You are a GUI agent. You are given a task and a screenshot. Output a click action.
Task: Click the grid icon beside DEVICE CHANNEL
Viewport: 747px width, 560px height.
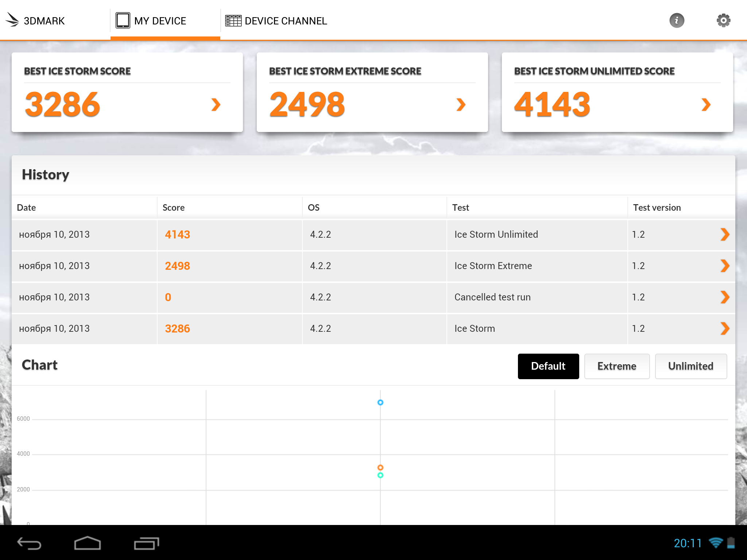233,21
